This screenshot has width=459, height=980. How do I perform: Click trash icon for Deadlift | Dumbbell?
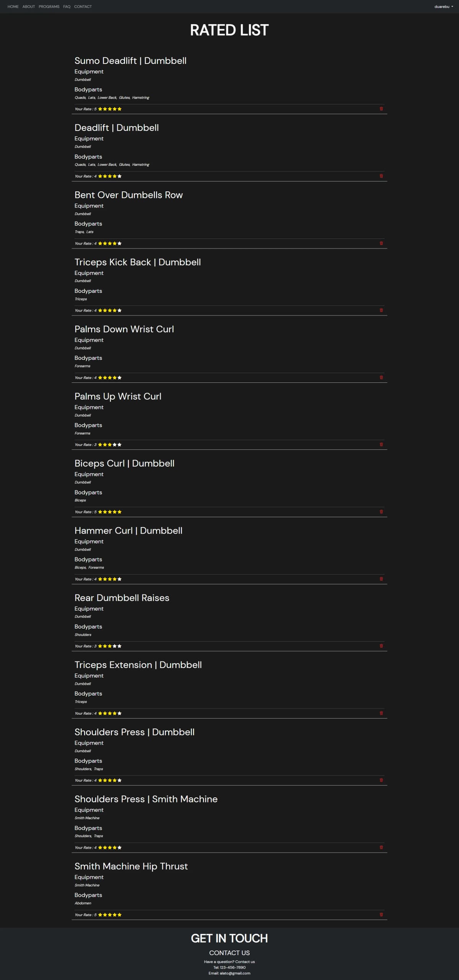[381, 176]
